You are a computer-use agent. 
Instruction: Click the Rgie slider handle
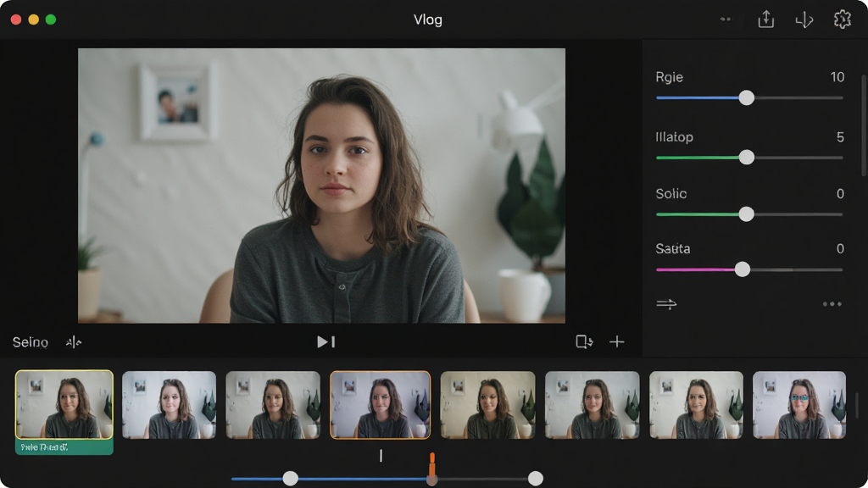click(x=746, y=98)
